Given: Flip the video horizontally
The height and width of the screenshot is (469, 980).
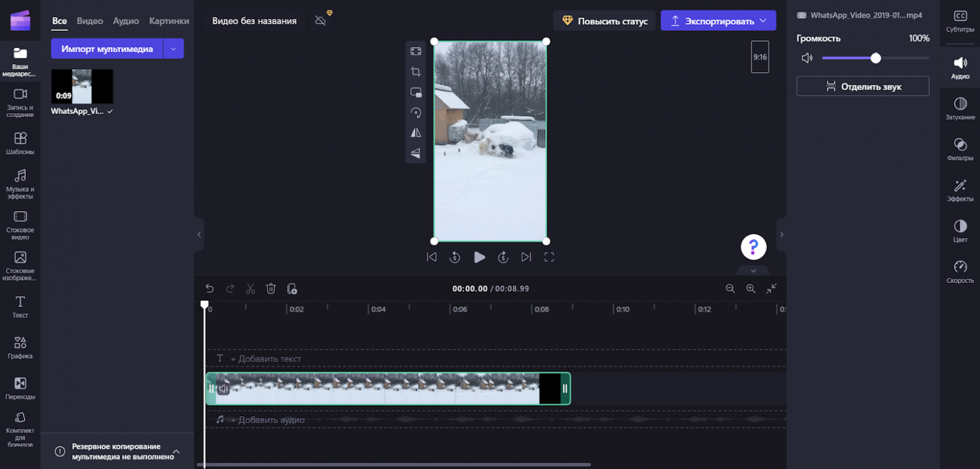Looking at the screenshot, I should click(415, 133).
